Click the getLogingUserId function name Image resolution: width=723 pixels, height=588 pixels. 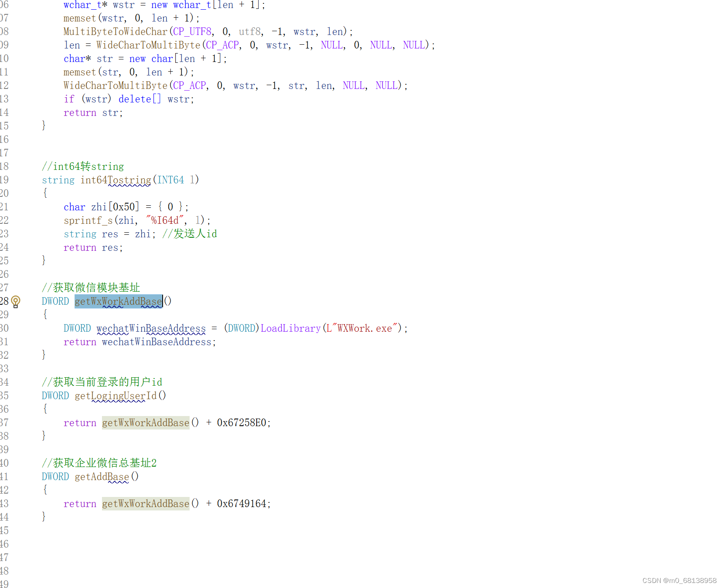coord(115,396)
